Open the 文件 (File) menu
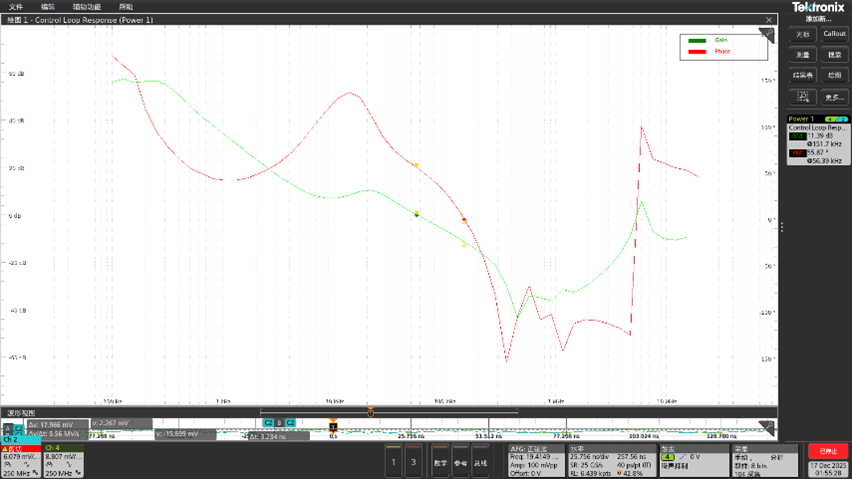This screenshot has height=479, width=852. pyautogui.click(x=16, y=7)
